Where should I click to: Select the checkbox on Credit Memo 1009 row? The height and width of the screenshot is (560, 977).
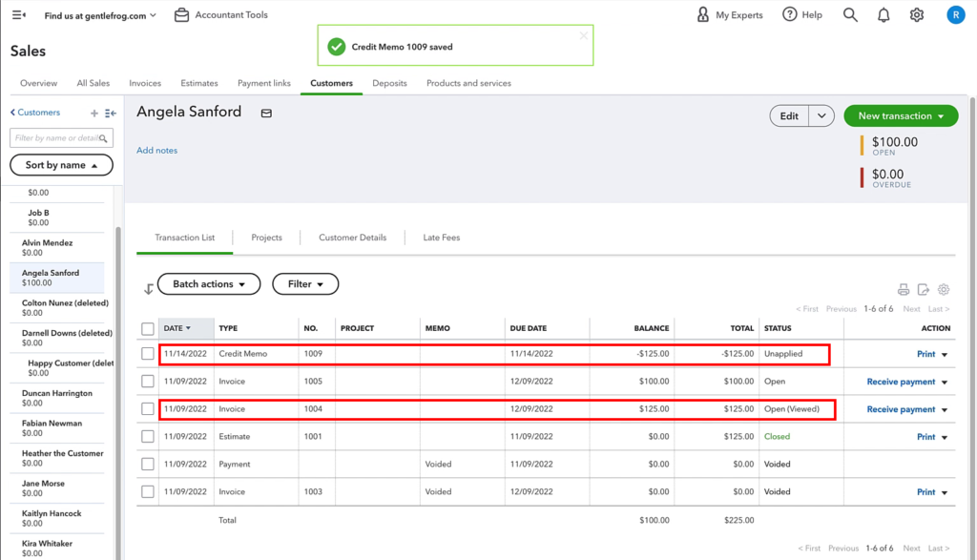148,354
